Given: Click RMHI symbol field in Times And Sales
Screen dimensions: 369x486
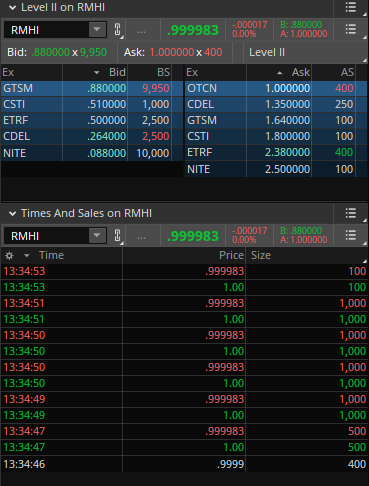Looking at the screenshot, I should pos(47,236).
